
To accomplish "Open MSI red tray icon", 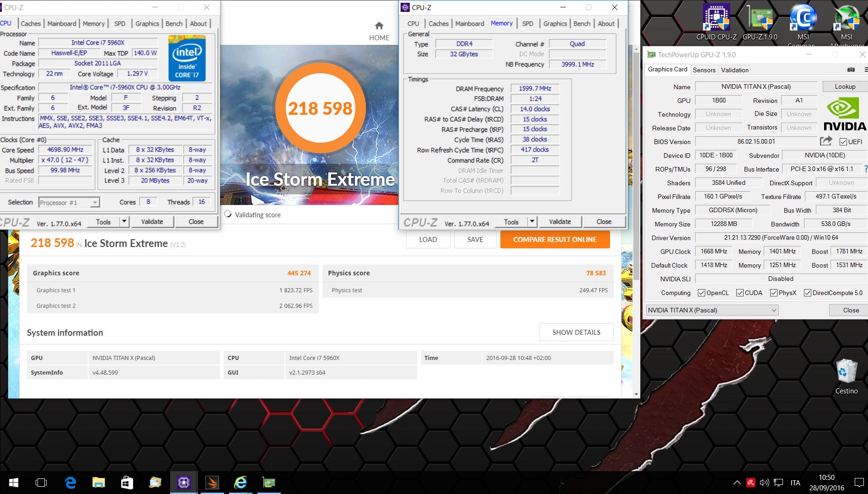I will coord(750,483).
